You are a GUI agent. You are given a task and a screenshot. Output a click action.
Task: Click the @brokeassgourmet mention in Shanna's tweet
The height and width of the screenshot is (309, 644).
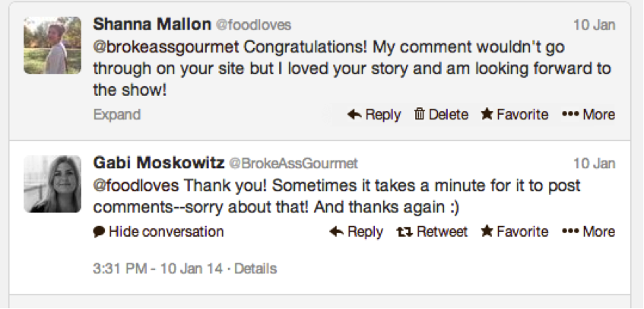point(166,47)
